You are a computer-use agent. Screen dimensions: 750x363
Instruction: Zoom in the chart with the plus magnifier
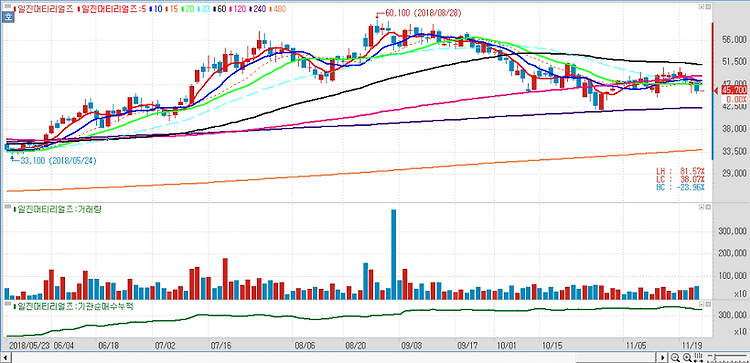pos(687,357)
